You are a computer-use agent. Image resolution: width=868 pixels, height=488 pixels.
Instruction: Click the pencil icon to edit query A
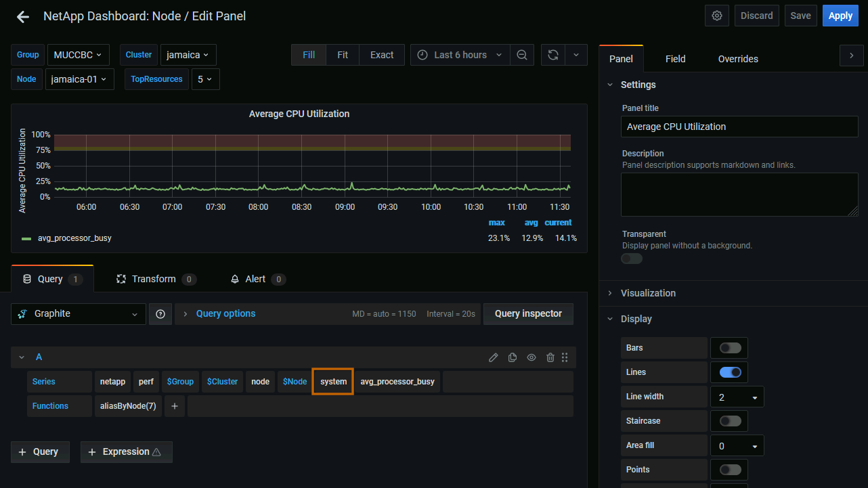494,357
